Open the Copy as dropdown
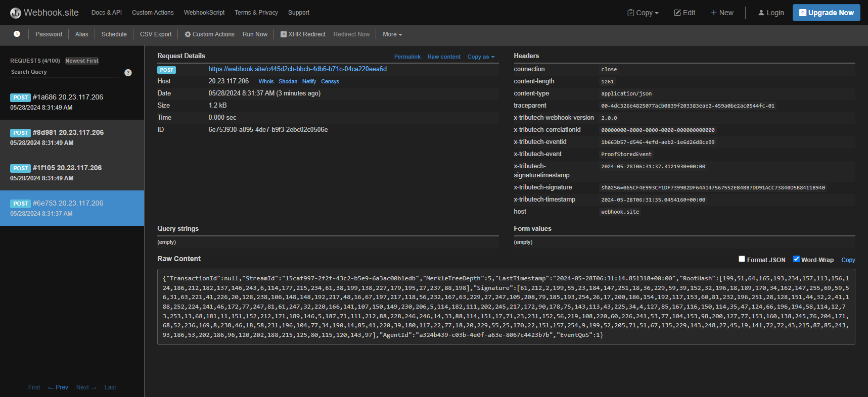The height and width of the screenshot is (397, 868). 481,57
